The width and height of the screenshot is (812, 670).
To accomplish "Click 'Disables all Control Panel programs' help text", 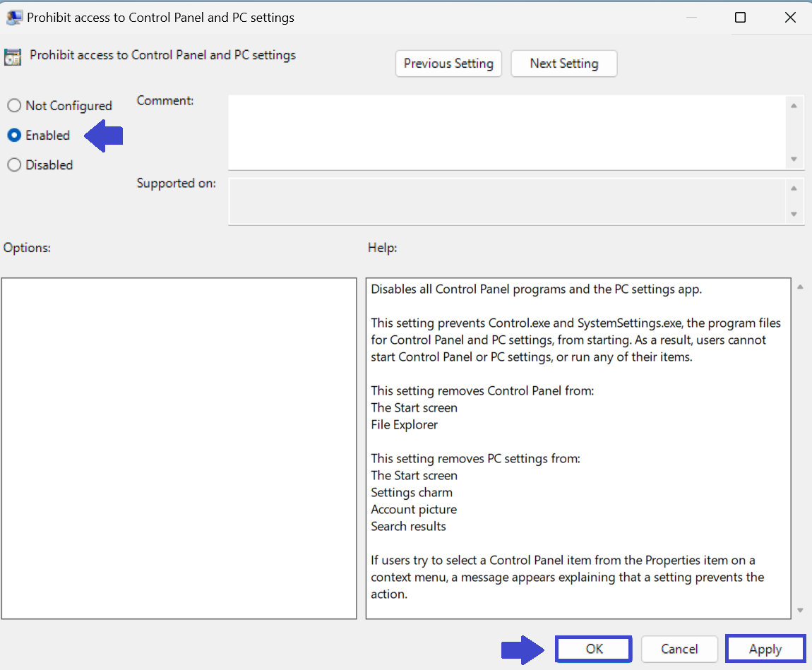I will [x=537, y=289].
